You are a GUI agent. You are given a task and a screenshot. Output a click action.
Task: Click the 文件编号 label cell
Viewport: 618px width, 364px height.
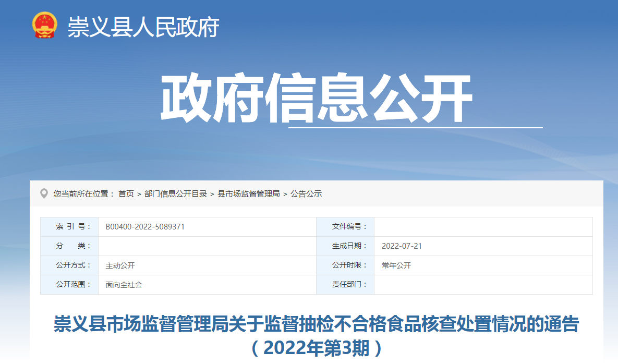345,227
